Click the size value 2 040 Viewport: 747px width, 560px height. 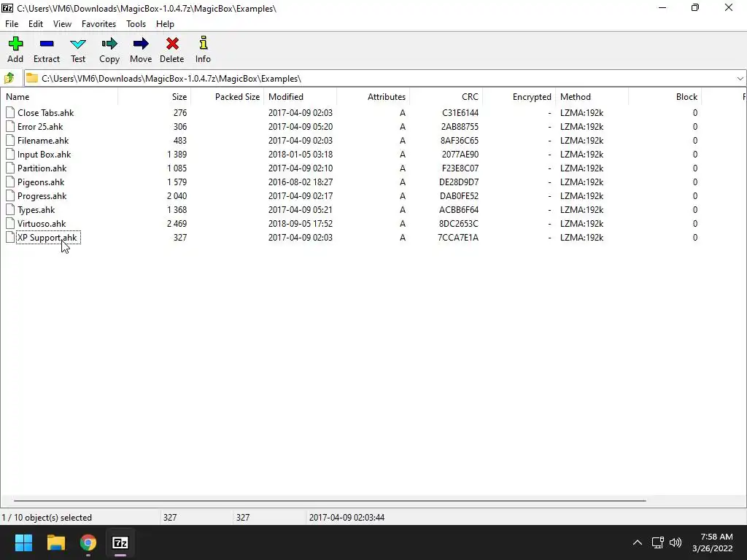(177, 195)
